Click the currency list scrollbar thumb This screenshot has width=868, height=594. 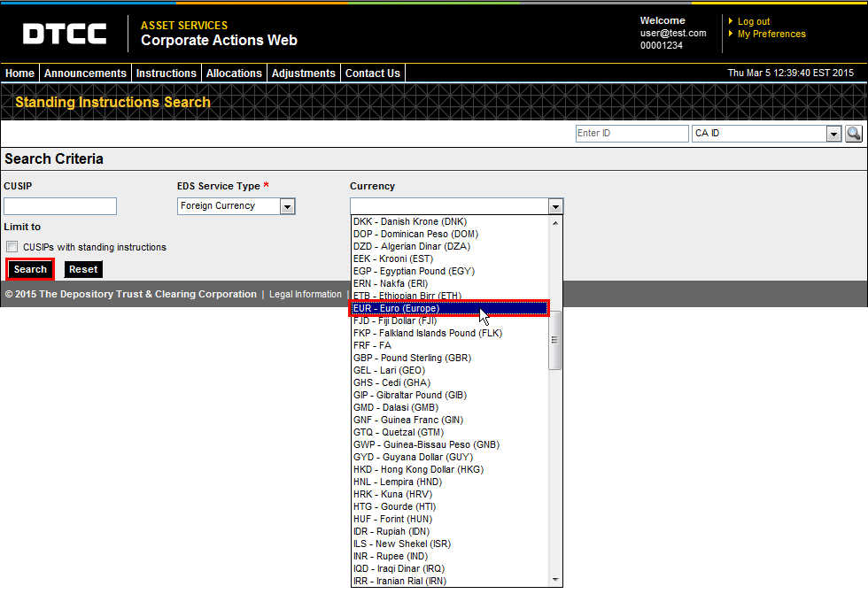pyautogui.click(x=555, y=341)
